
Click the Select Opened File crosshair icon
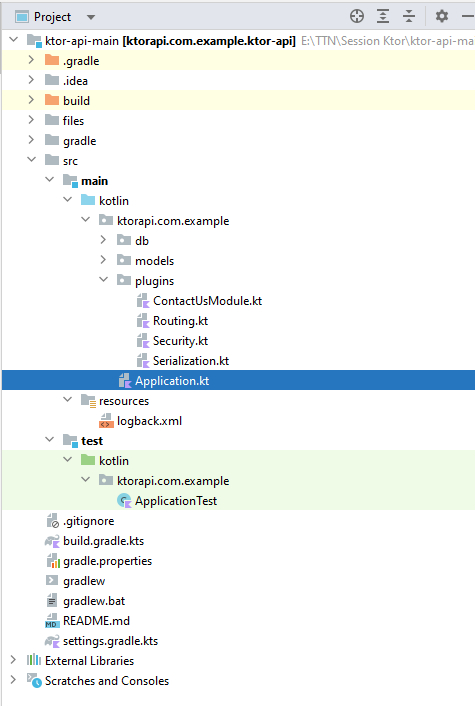click(357, 16)
